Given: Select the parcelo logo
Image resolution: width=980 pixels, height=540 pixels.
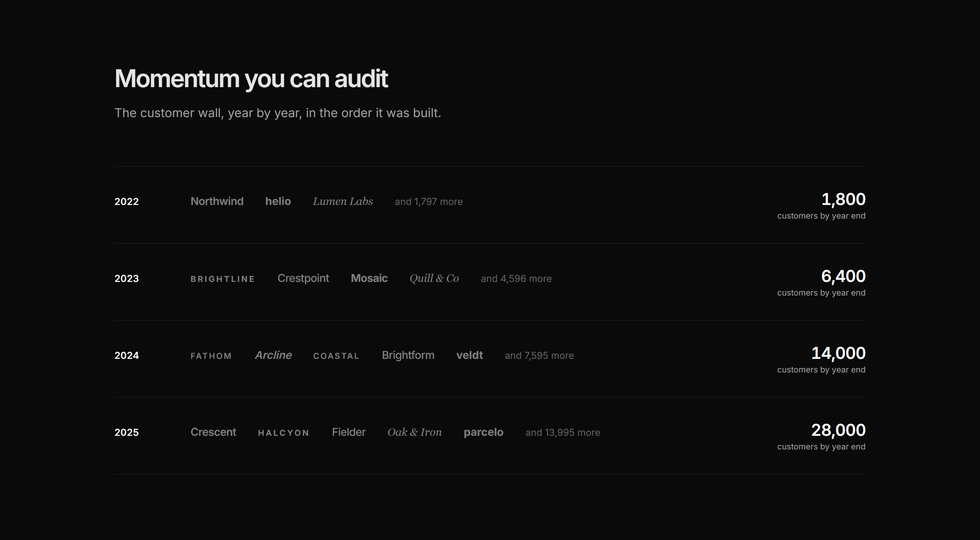Looking at the screenshot, I should [484, 432].
